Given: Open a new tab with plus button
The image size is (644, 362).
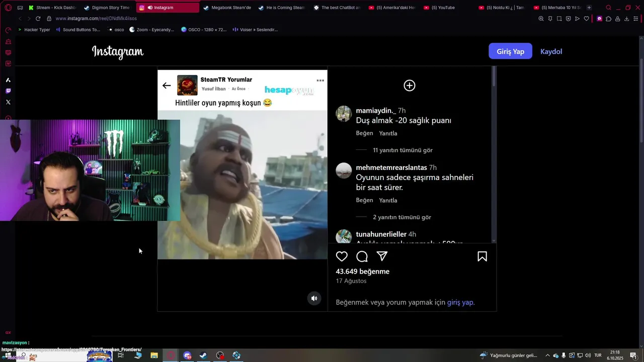Looking at the screenshot, I should [589, 8].
